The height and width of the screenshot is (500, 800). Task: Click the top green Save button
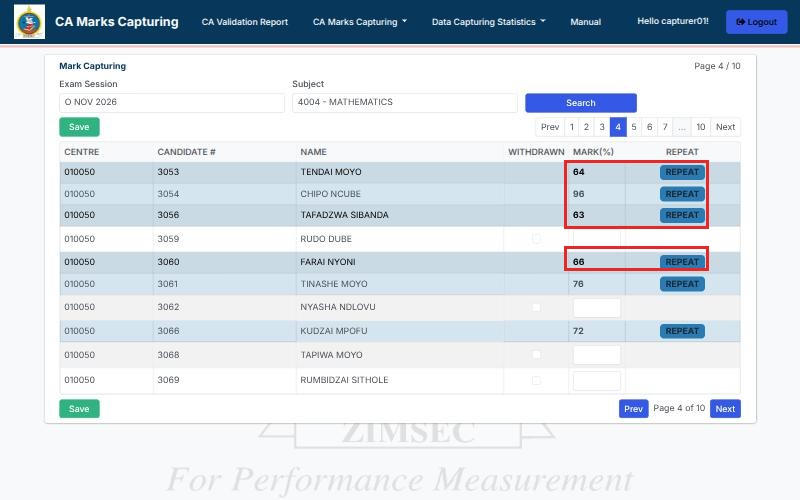point(79,127)
